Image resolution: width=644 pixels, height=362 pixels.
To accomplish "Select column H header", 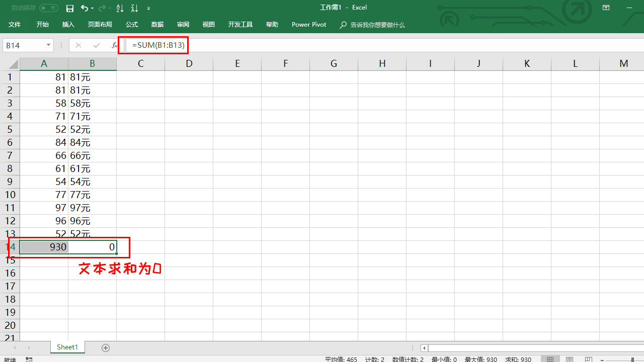I will click(382, 64).
